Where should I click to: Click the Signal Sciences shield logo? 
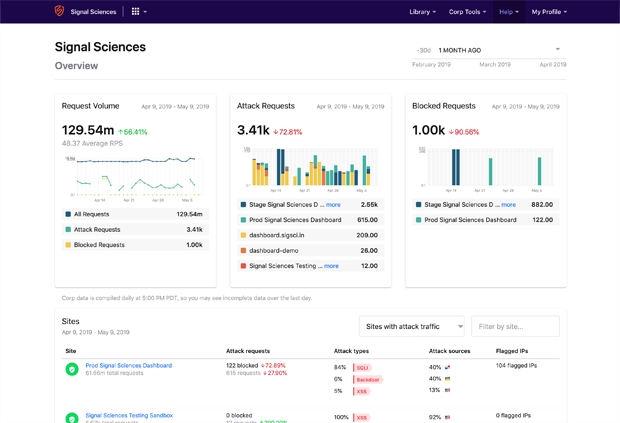click(x=60, y=12)
